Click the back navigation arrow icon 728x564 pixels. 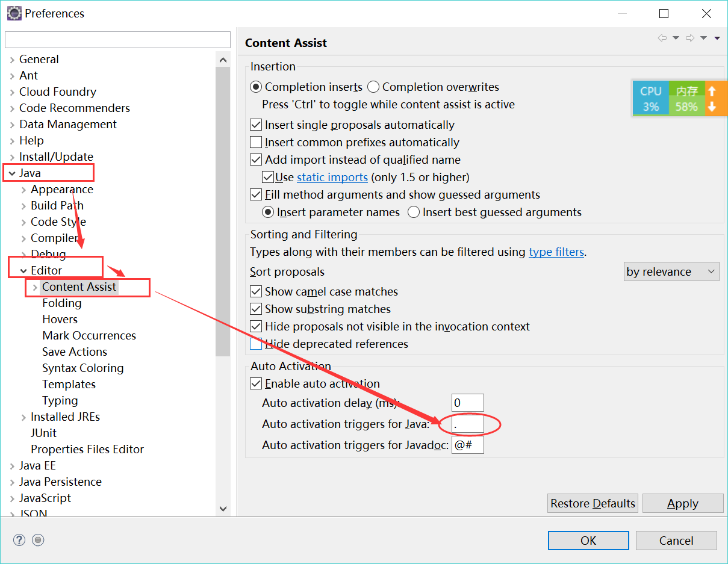coord(662,38)
